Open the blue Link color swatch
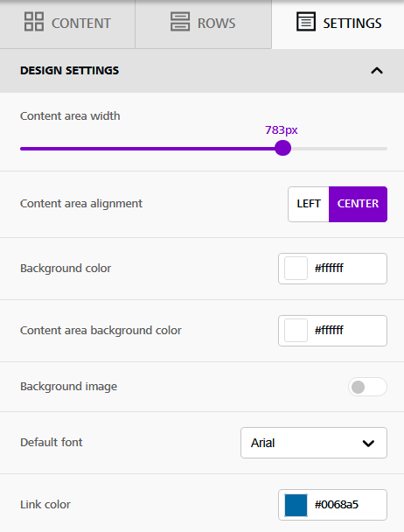 [296, 505]
